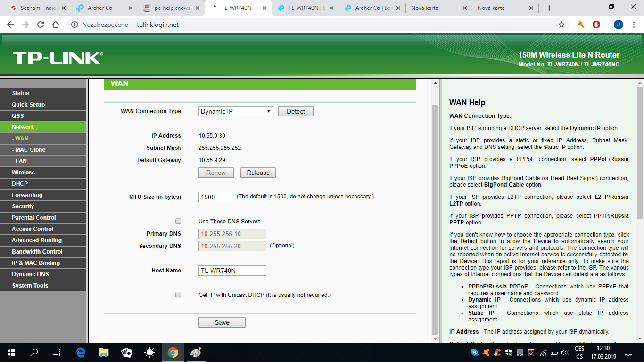644x362 pixels.
Task: Click the site info icon in address bar
Action: pyautogui.click(x=74, y=25)
